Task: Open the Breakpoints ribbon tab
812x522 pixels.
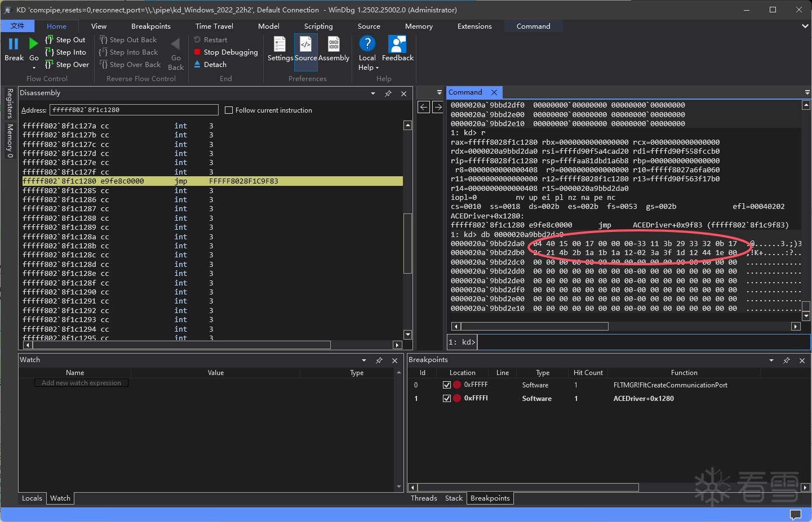Action: (150, 26)
